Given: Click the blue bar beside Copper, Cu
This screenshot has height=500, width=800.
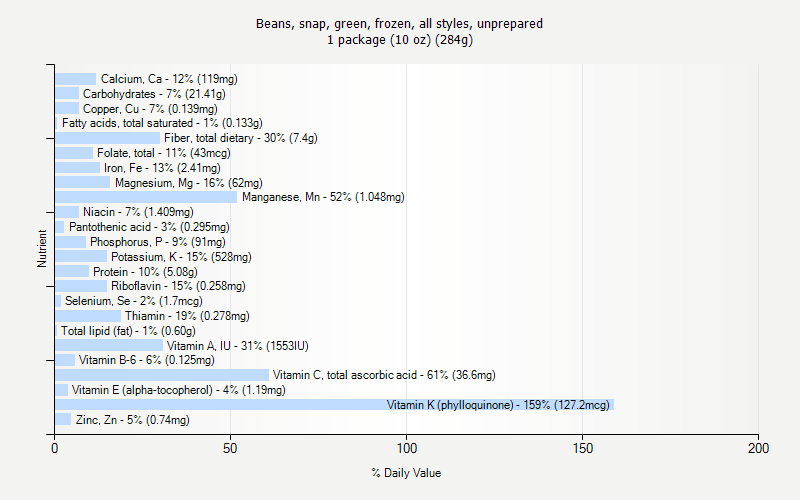Looking at the screenshot, I should (67, 109).
